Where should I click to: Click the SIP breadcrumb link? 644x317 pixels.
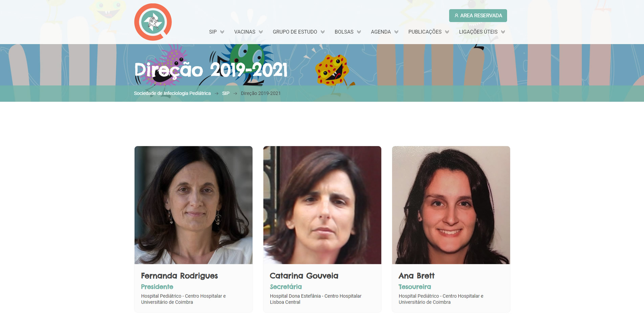226,93
